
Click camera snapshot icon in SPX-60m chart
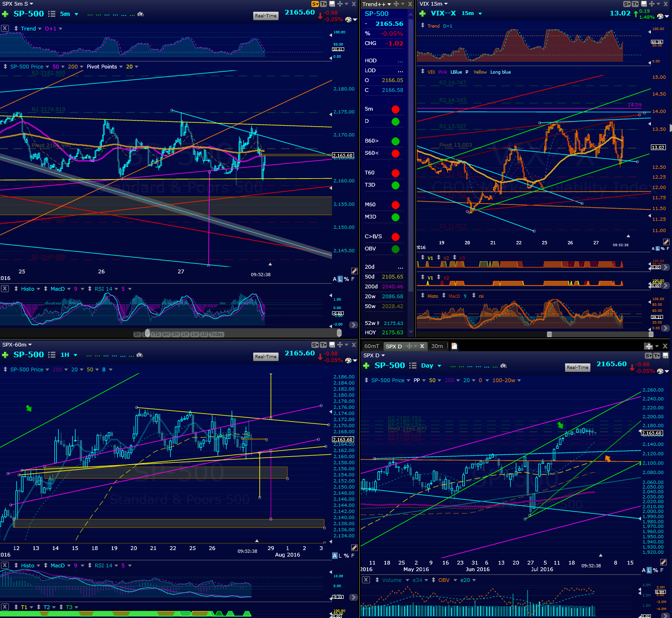tap(141, 355)
